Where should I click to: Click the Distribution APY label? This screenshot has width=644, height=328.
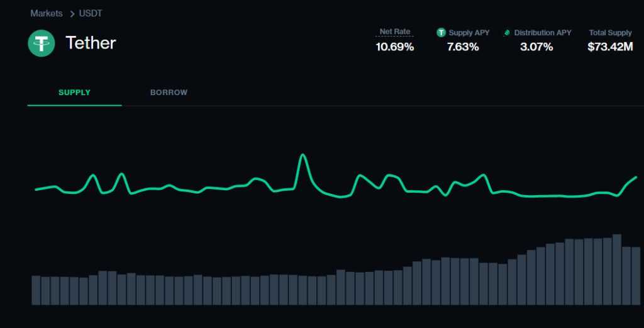tap(543, 32)
